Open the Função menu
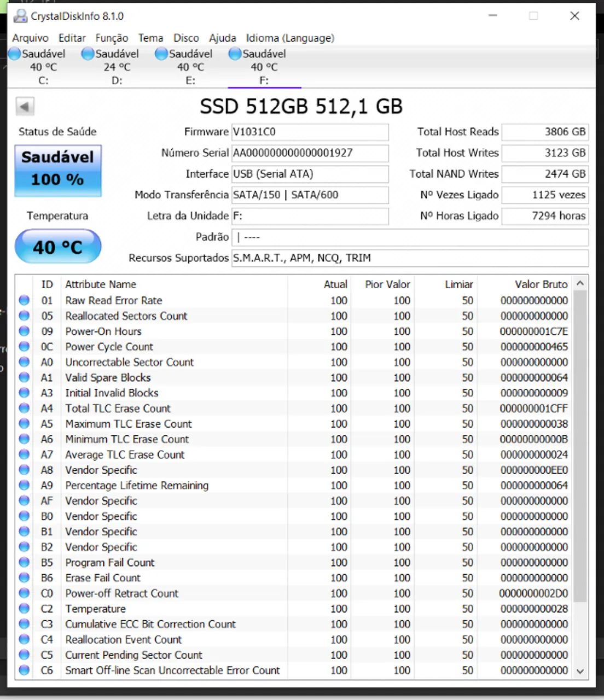604x700 pixels. (112, 38)
